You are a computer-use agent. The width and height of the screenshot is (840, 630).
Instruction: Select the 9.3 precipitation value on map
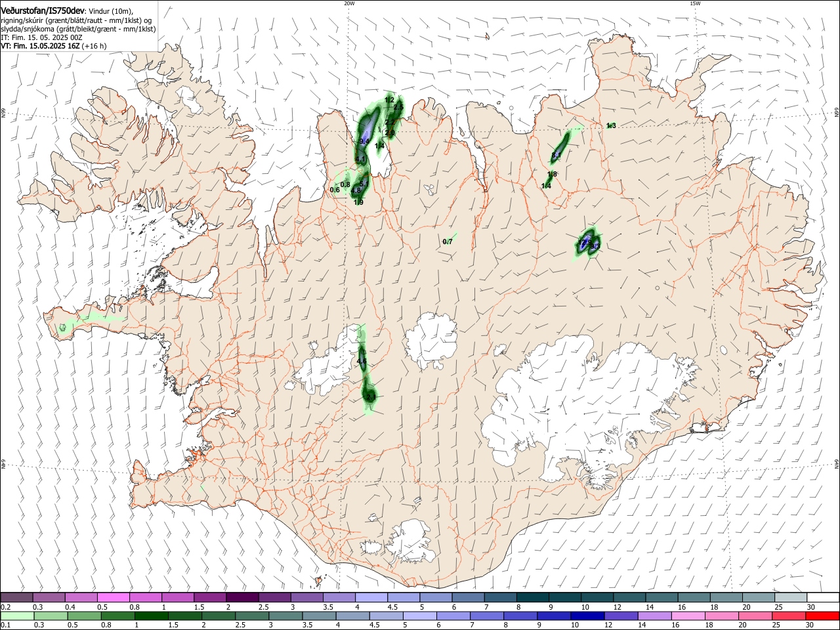pos(595,246)
